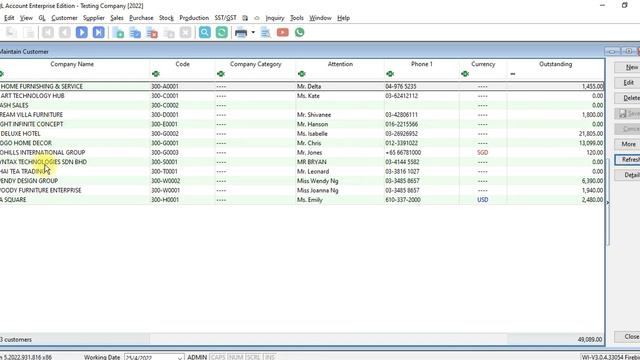Viewport: 640px width, 360px height.
Task: Click the small cloud icon in menu bar
Action: click(257, 18)
